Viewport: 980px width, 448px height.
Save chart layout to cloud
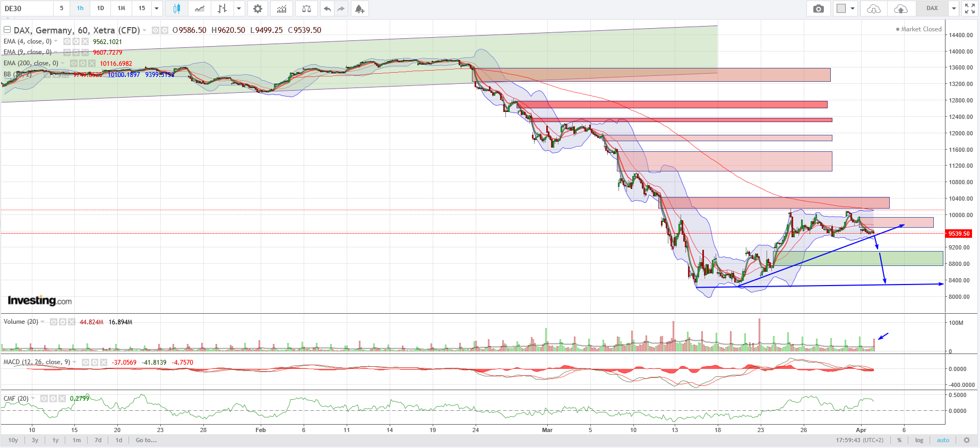pyautogui.click(x=901, y=8)
